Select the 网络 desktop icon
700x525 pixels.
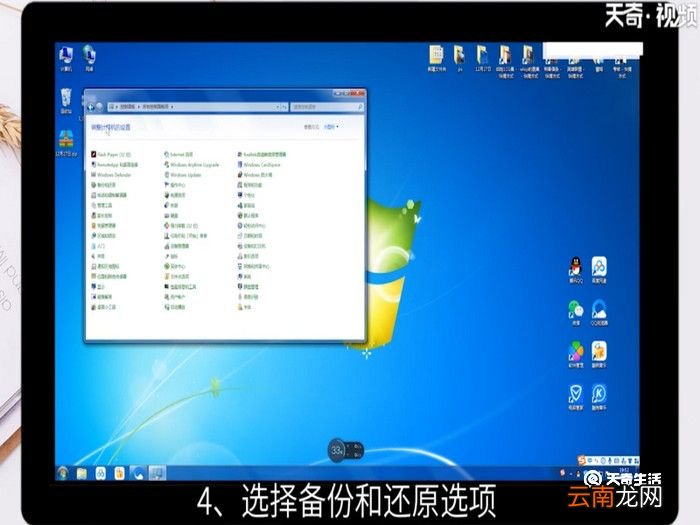(89, 59)
